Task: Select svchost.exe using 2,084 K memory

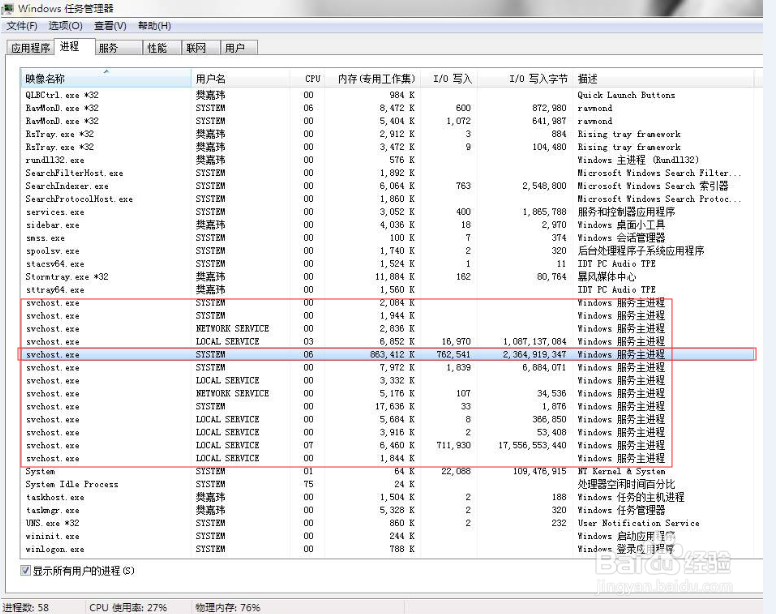Action: pos(387,303)
